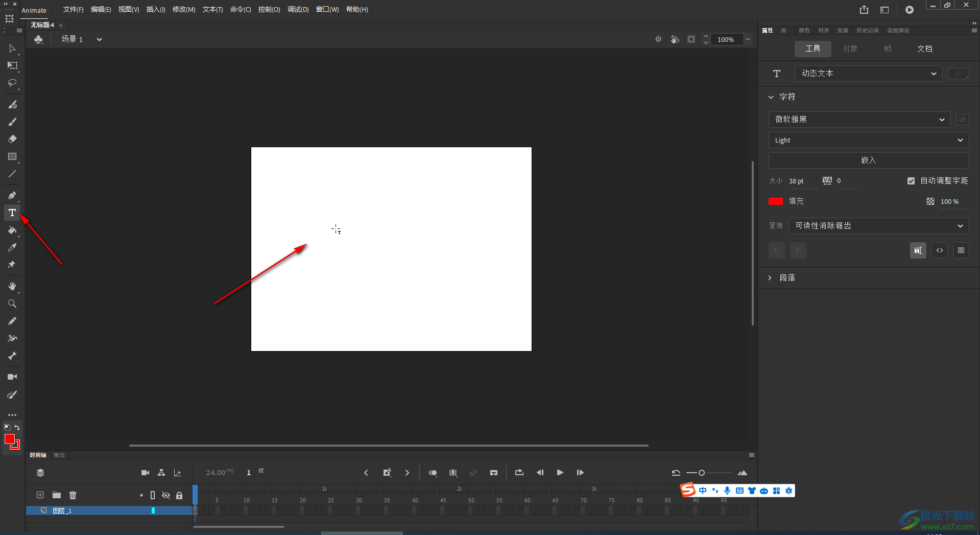
Task: Toggle the 自动调整字距 checkbox
Action: click(911, 181)
